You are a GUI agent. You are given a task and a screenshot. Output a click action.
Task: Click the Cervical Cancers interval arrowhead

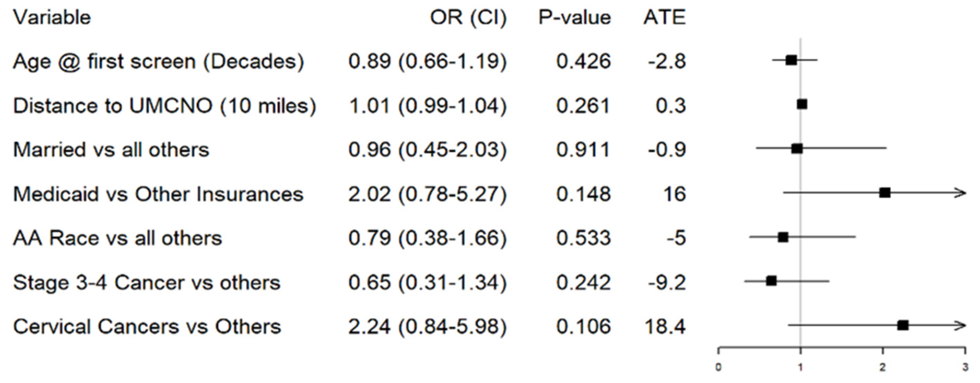961,326
